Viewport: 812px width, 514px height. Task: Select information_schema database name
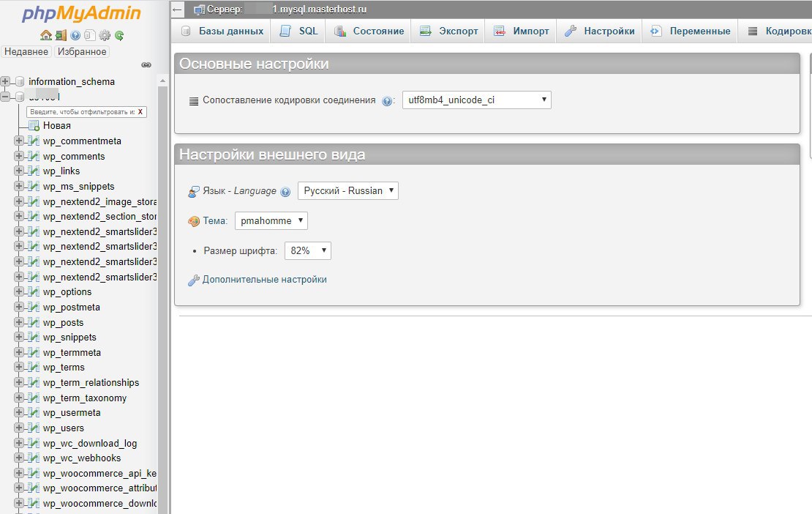[x=72, y=81]
